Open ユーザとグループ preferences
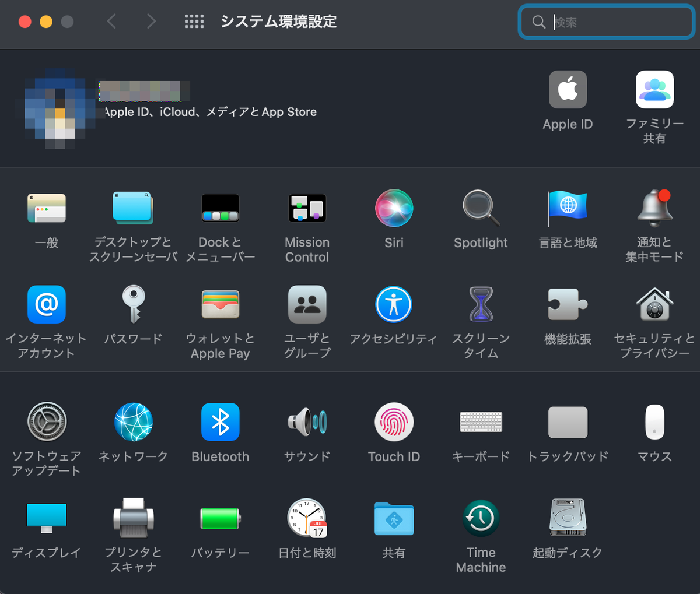The width and height of the screenshot is (700, 594). pyautogui.click(x=307, y=304)
